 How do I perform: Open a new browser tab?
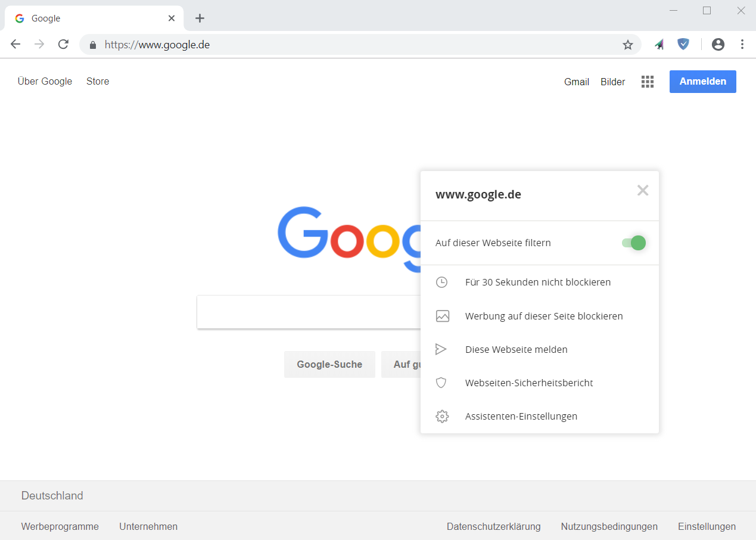point(200,18)
